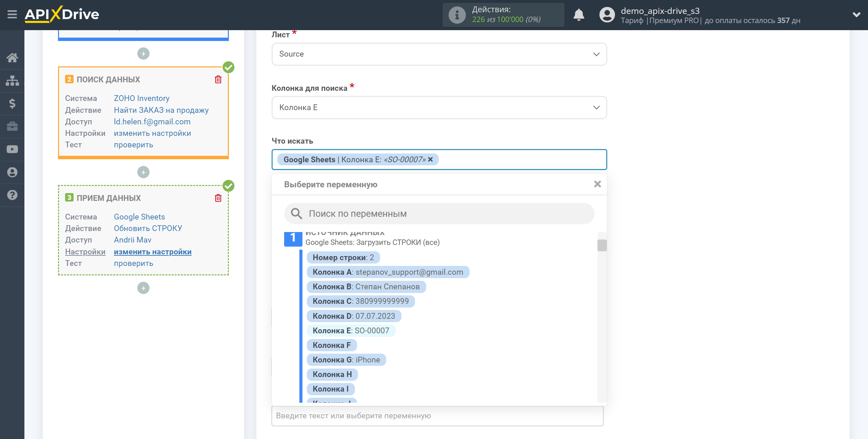Open help question icon in sidebar
This screenshot has height=439, width=868.
12,195
